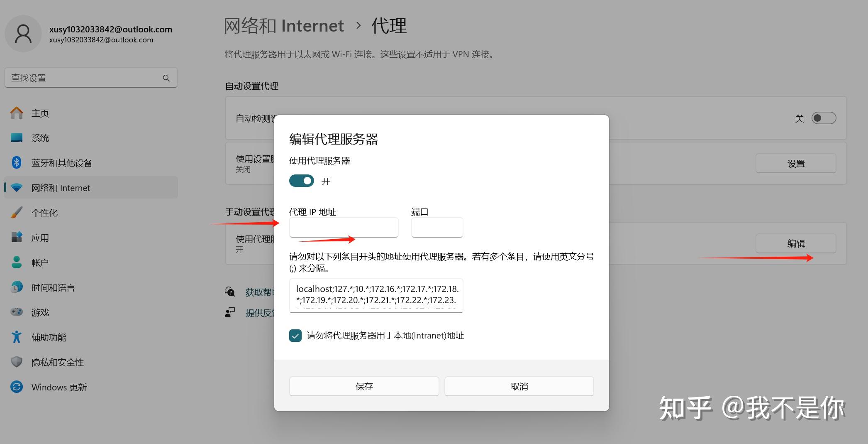Click the shield icon for 隐私和安全性
The image size is (868, 444).
coord(16,362)
